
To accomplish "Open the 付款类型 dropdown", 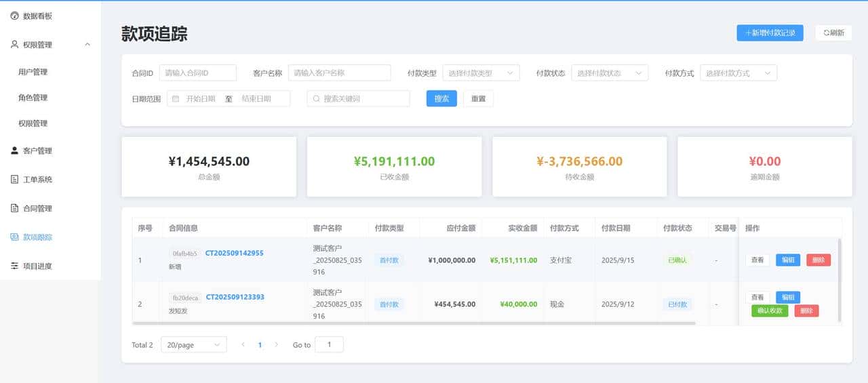I will 481,73.
